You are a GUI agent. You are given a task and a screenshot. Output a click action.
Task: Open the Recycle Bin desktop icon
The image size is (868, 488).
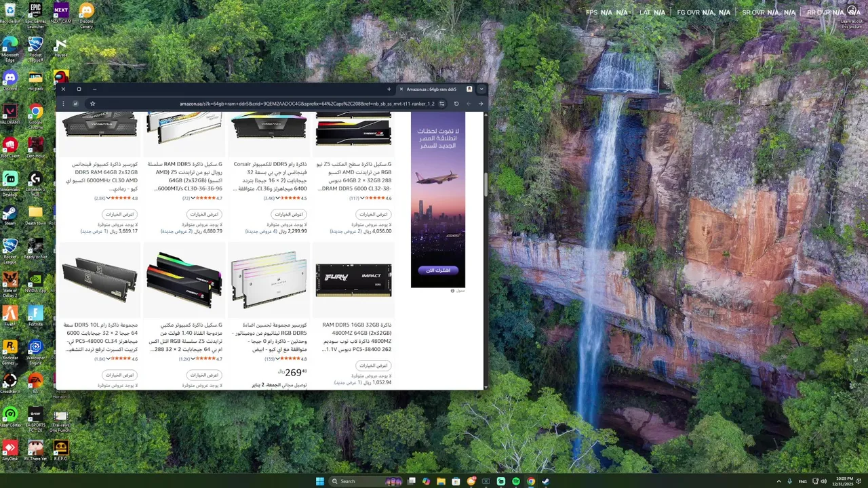coord(9,14)
